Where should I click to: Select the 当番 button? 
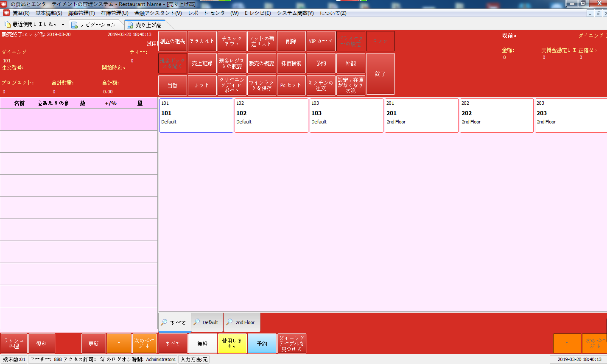(x=173, y=85)
